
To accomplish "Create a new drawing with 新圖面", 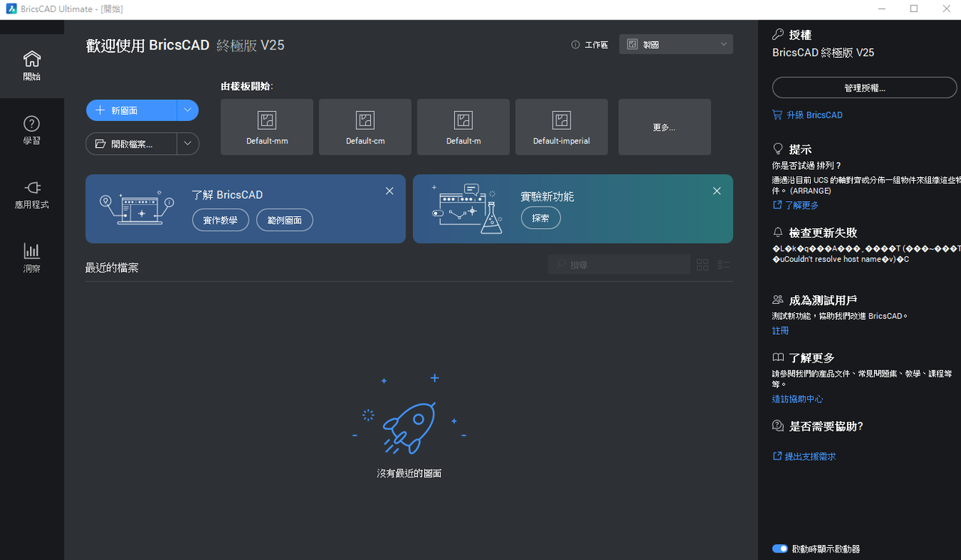I will tap(131, 110).
